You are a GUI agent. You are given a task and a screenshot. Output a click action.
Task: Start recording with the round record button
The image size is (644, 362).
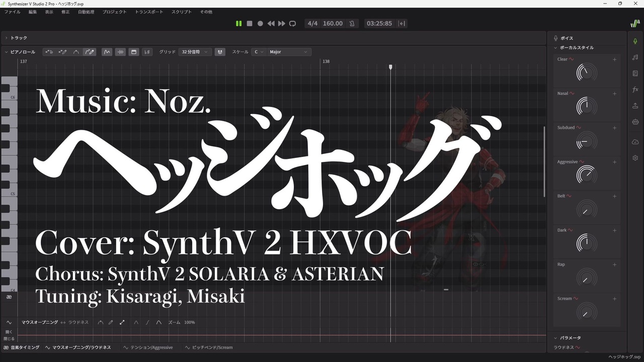click(x=260, y=24)
